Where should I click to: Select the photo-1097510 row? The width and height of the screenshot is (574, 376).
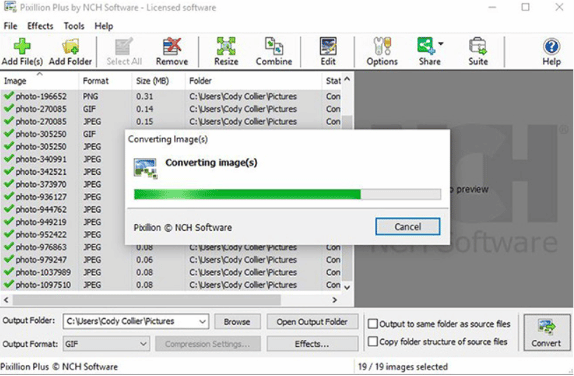(171, 285)
